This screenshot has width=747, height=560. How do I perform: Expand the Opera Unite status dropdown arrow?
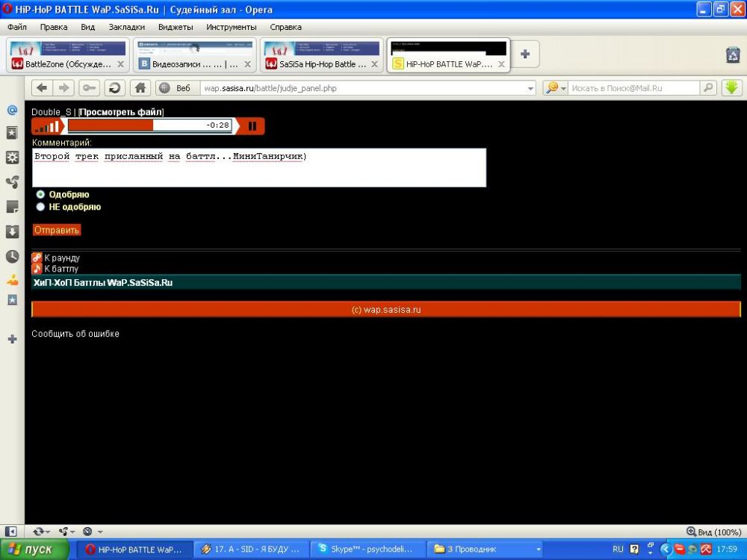(73, 532)
